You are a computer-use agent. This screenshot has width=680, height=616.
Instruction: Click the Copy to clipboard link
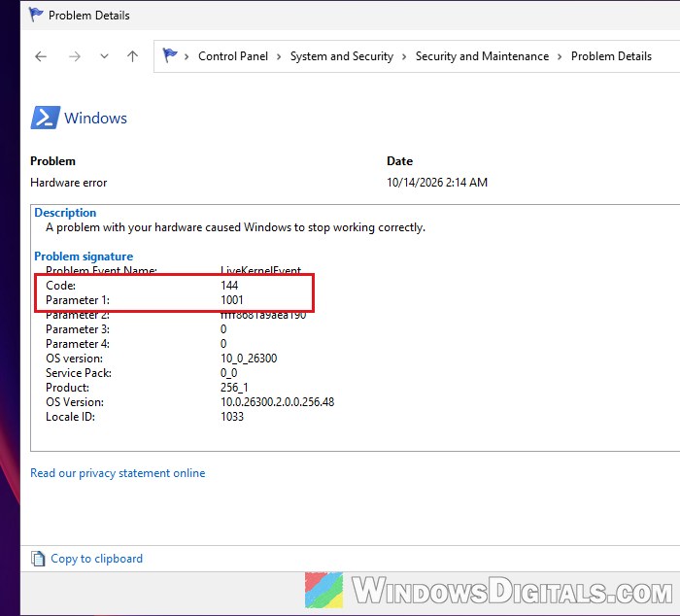pyautogui.click(x=97, y=559)
